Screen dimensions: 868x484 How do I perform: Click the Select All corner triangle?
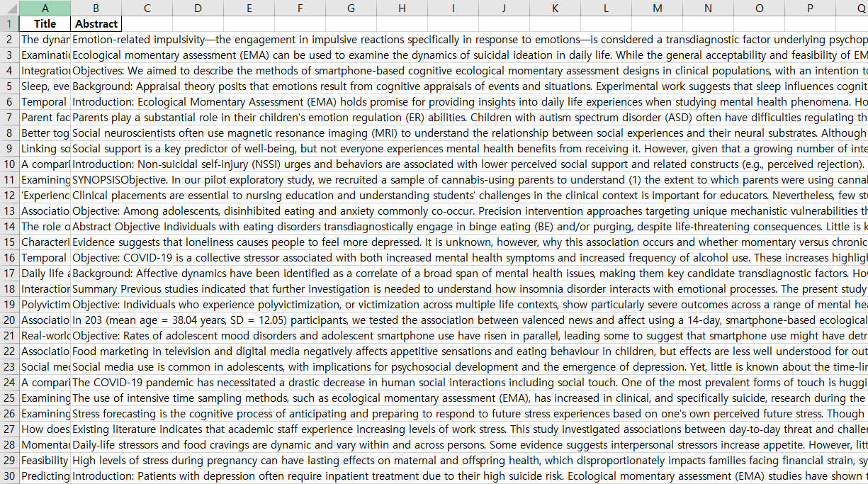coord(9,8)
